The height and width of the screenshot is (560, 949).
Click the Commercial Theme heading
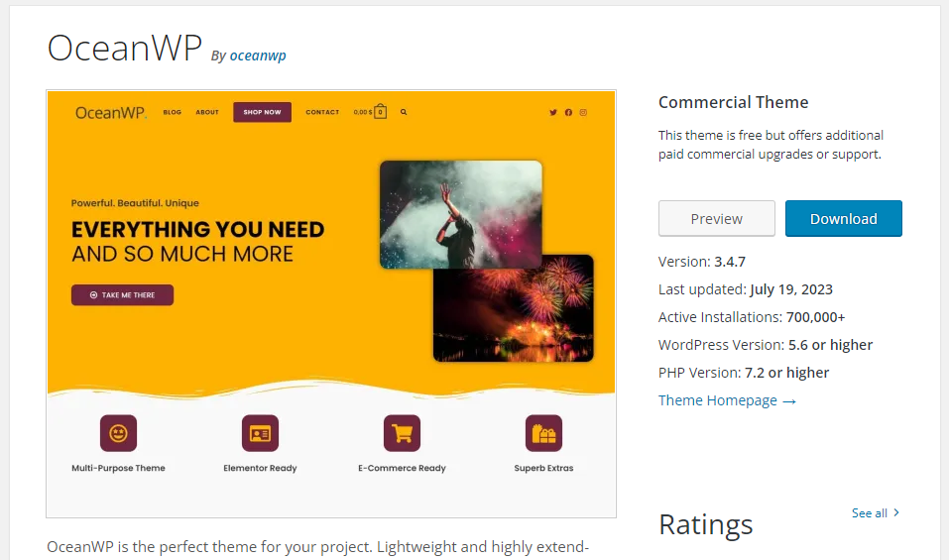click(x=733, y=102)
